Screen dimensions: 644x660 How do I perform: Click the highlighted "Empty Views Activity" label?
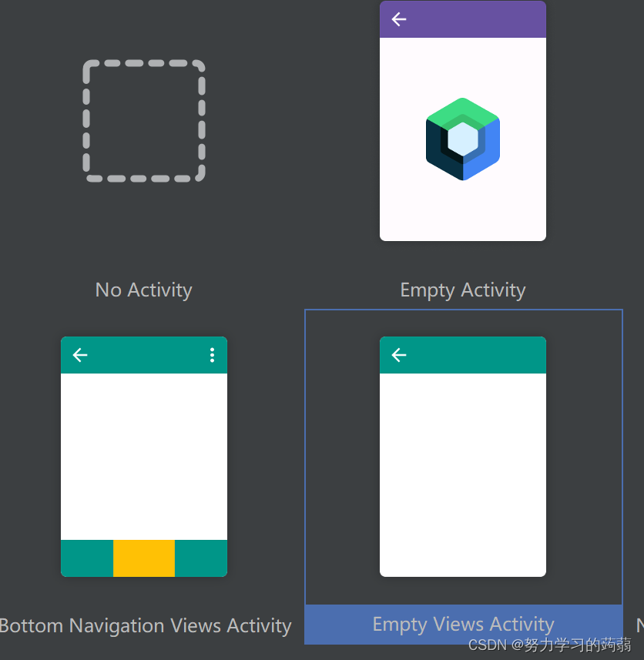[463, 625]
